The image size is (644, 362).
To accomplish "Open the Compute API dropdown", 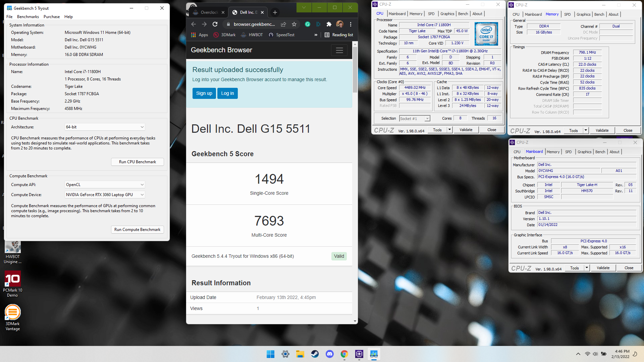I will coord(105,185).
